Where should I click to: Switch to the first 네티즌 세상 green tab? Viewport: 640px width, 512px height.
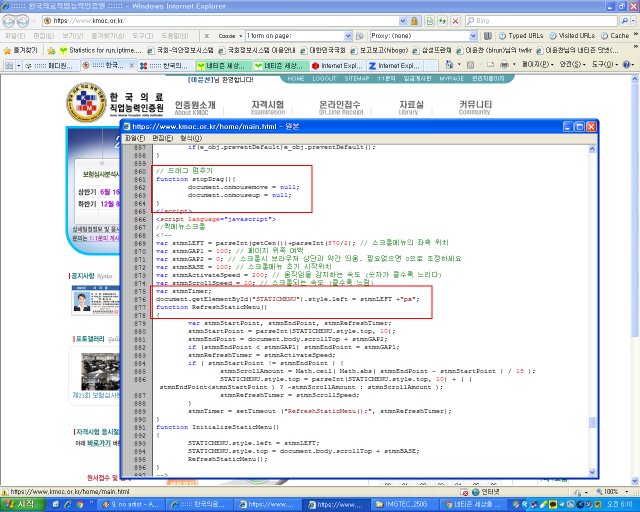pyautogui.click(x=222, y=65)
